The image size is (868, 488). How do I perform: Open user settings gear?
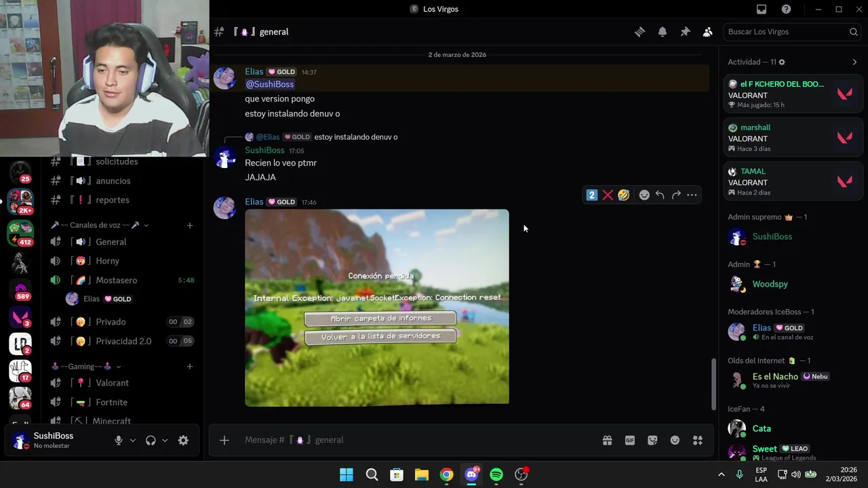(x=183, y=441)
